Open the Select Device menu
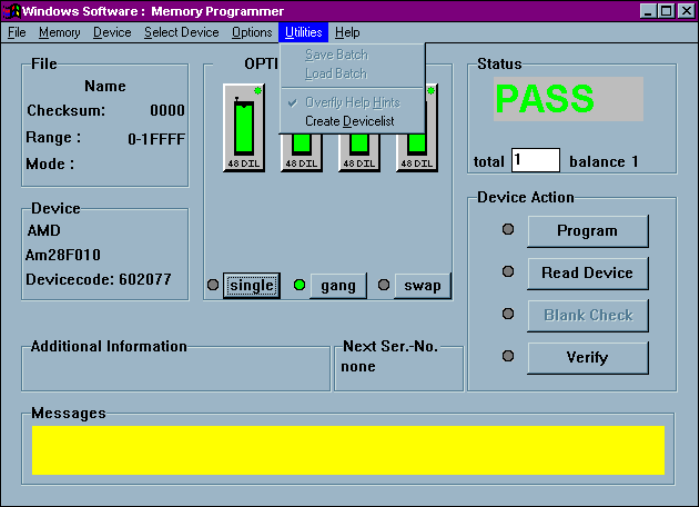This screenshot has width=699, height=507. 181,33
